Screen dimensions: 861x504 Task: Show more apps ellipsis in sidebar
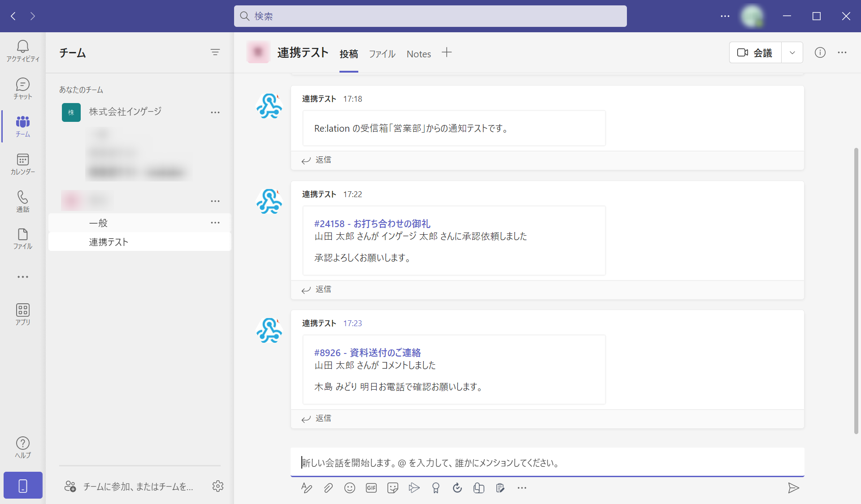pos(23,277)
